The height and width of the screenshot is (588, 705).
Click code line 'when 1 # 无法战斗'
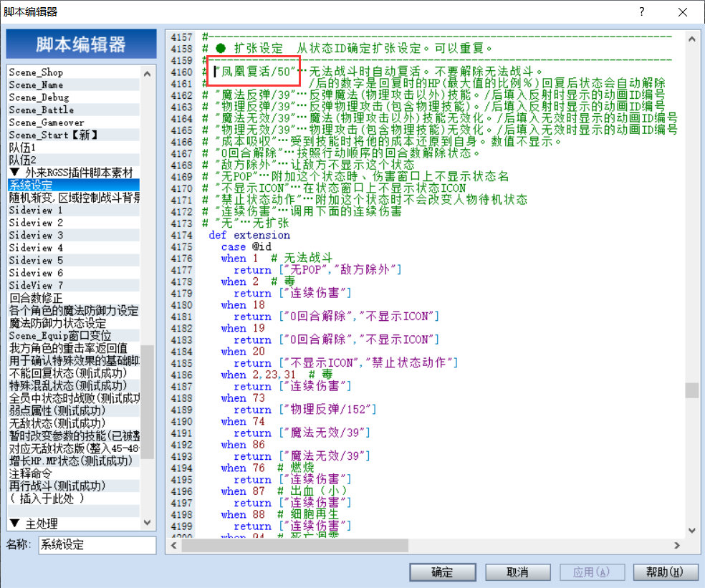click(x=277, y=258)
